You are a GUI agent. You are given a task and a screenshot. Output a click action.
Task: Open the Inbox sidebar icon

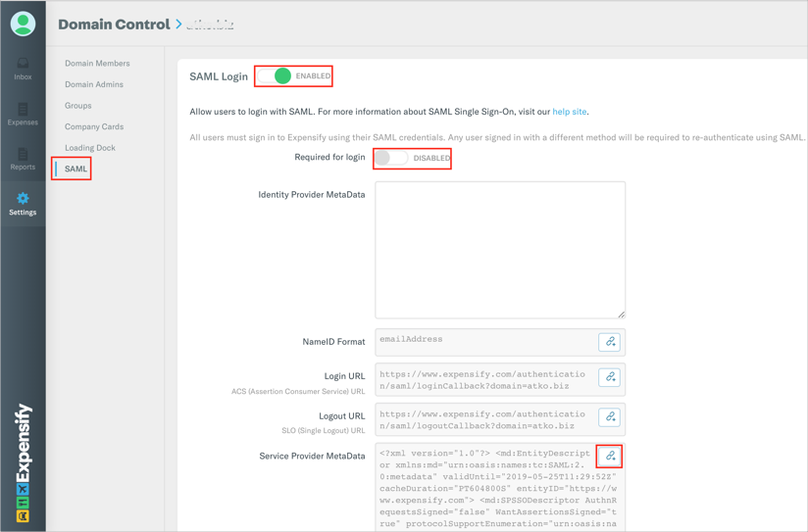tap(23, 68)
